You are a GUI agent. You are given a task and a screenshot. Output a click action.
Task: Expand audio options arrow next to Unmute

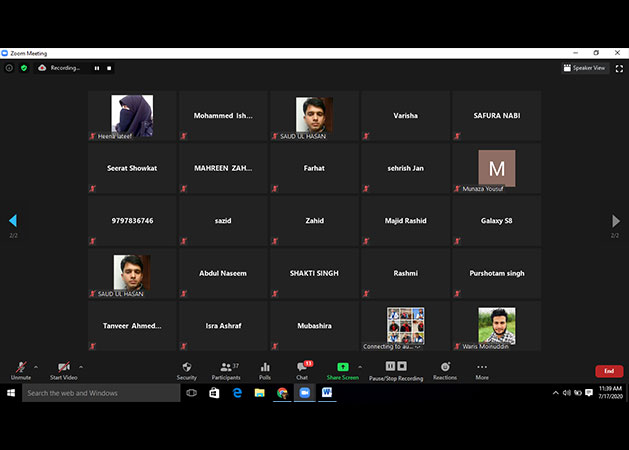36,366
